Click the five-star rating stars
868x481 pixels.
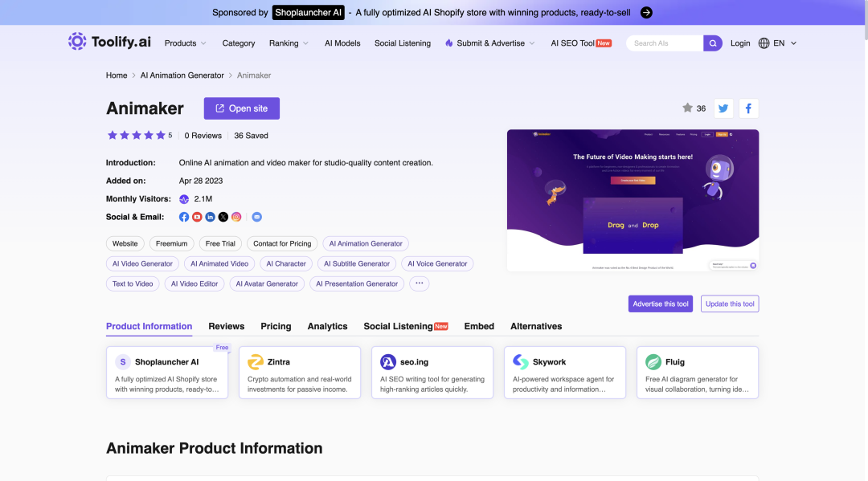[x=136, y=136]
